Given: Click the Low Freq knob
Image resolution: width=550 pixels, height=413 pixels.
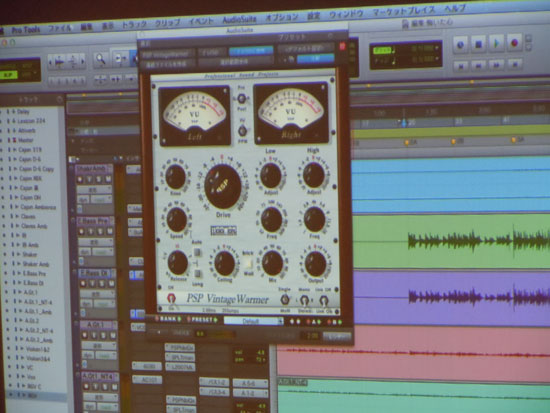Looking at the screenshot, I should click(x=271, y=220).
